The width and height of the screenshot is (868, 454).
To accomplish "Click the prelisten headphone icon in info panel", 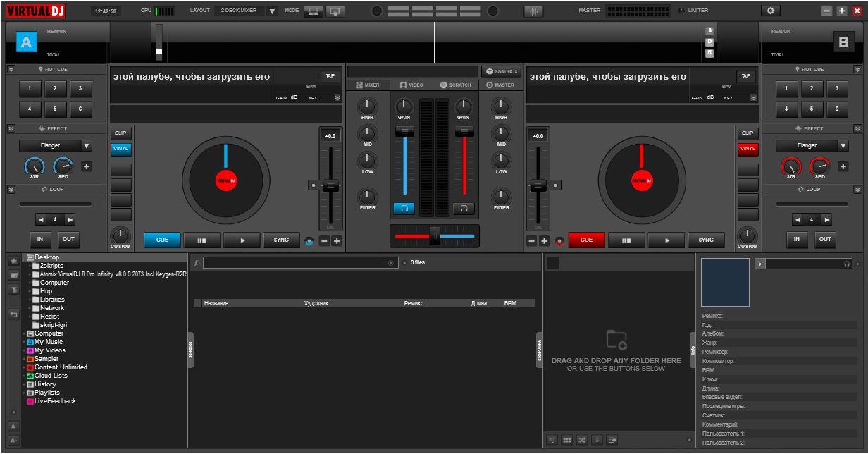I will tap(847, 264).
